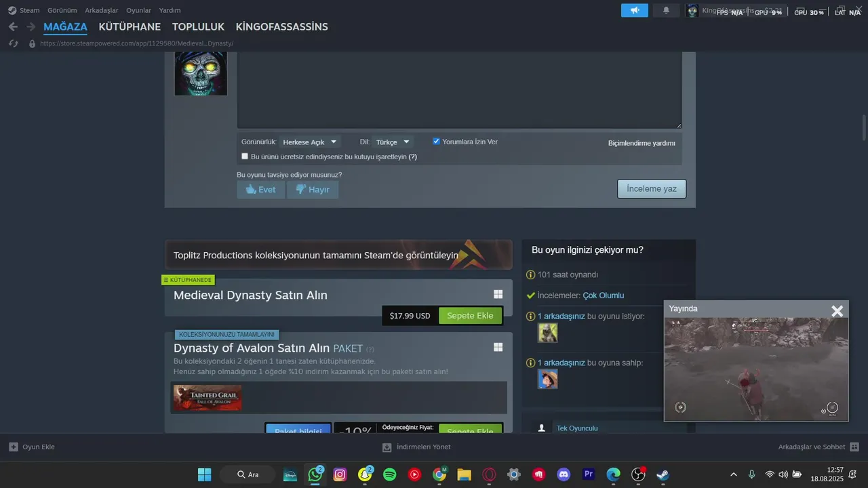
Task: Click the (?) help next to free-product checkbox
Action: point(412,157)
